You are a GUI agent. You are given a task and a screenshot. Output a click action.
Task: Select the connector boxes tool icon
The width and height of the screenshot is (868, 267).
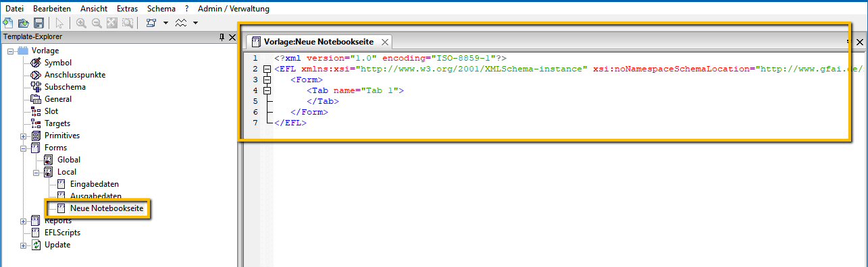coord(151,23)
